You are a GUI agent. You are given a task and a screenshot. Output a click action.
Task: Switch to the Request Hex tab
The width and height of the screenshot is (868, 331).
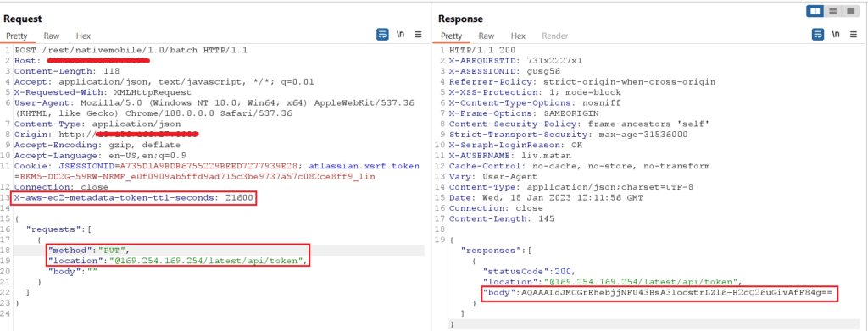pos(84,36)
